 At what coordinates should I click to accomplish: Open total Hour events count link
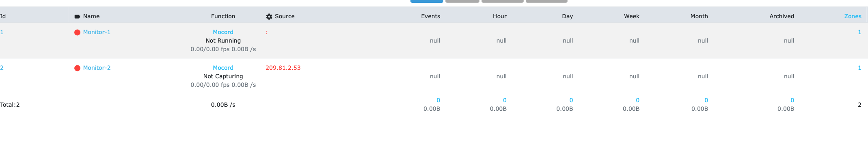click(x=505, y=100)
